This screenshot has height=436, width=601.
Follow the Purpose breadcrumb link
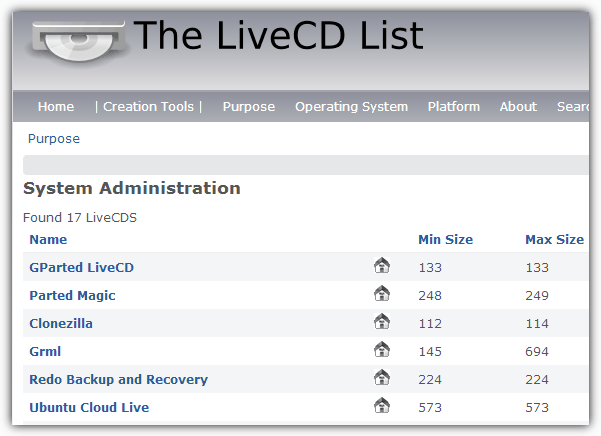[x=54, y=139]
